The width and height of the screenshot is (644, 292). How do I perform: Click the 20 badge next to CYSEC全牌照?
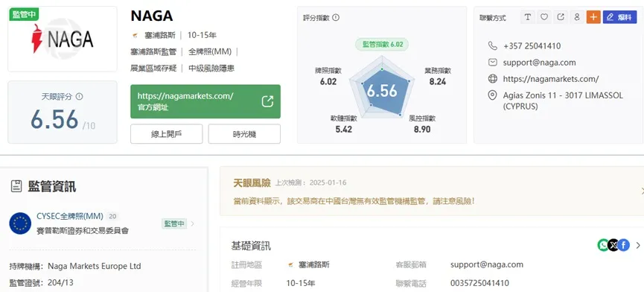[x=112, y=216]
